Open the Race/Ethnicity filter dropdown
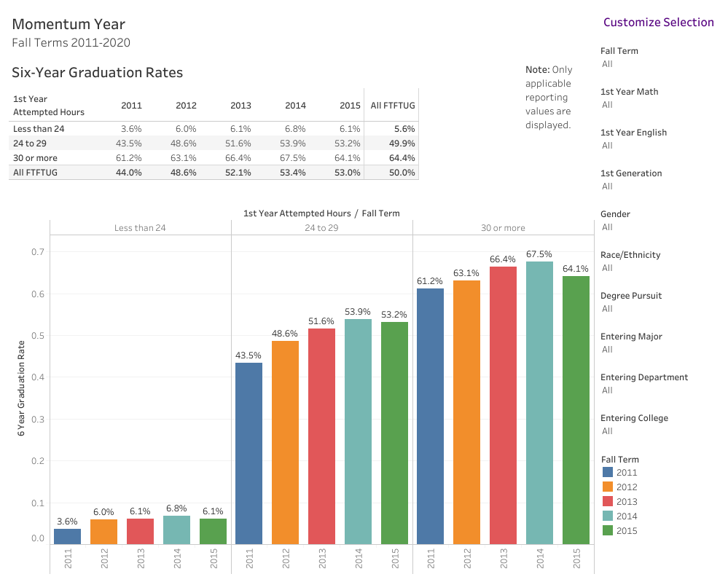The height and width of the screenshot is (582, 728). [x=656, y=268]
